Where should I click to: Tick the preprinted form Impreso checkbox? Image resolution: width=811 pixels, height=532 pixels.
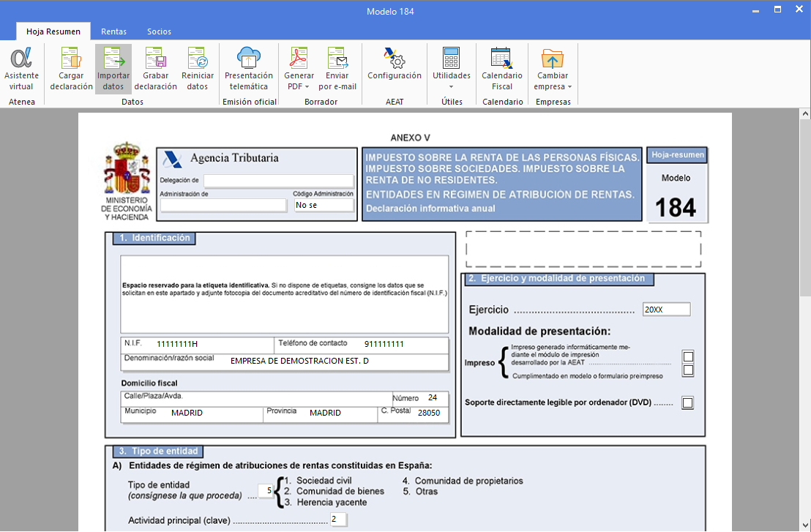[688, 370]
